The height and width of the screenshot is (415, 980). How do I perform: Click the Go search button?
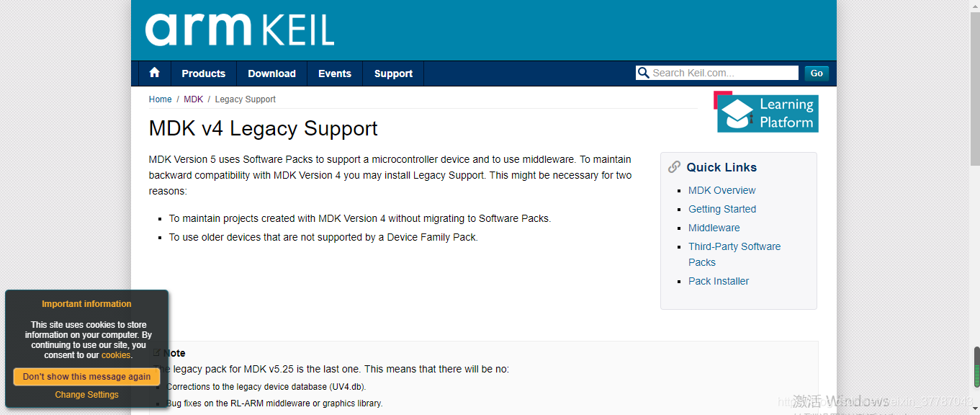point(817,73)
